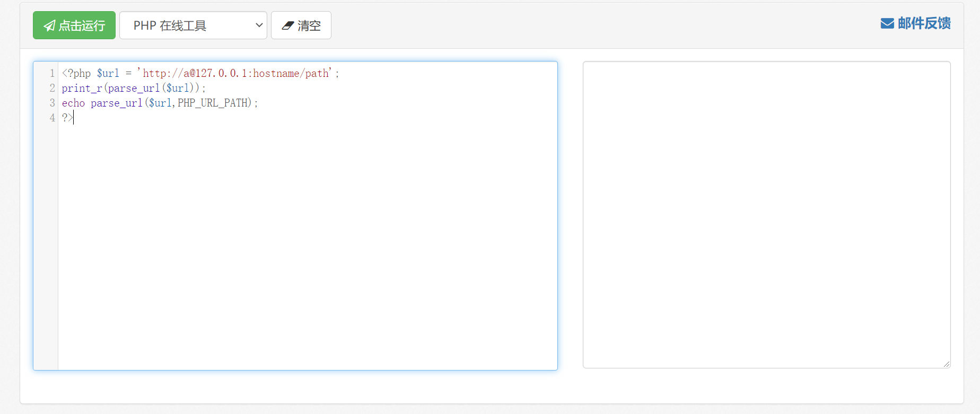Click the $url variable on line 1
980x414 pixels.
pos(108,73)
